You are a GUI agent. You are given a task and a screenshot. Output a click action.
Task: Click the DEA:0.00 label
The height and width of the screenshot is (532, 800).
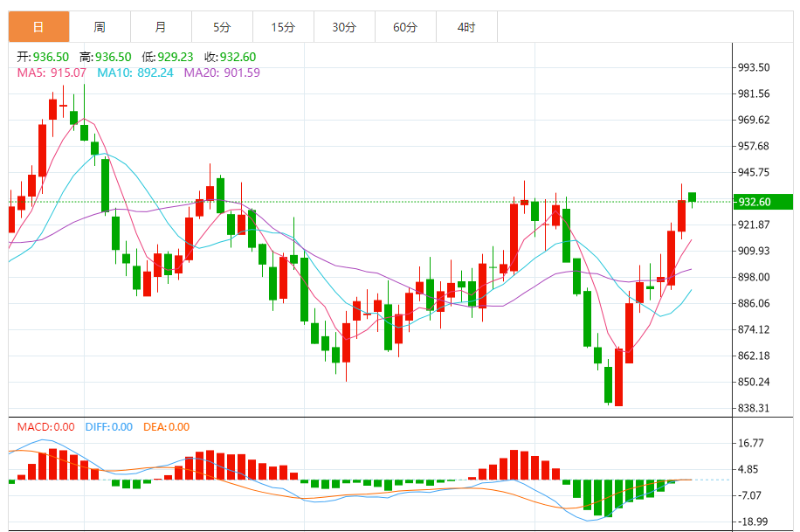pos(166,427)
